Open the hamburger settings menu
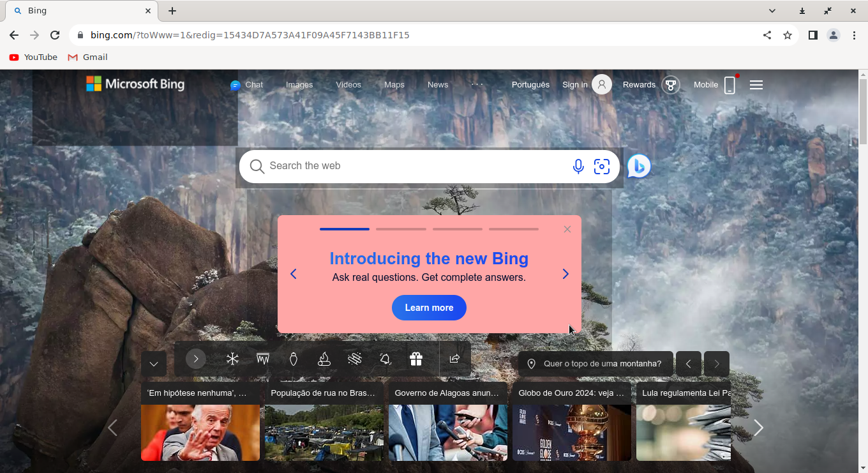This screenshot has width=868, height=473. (756, 85)
